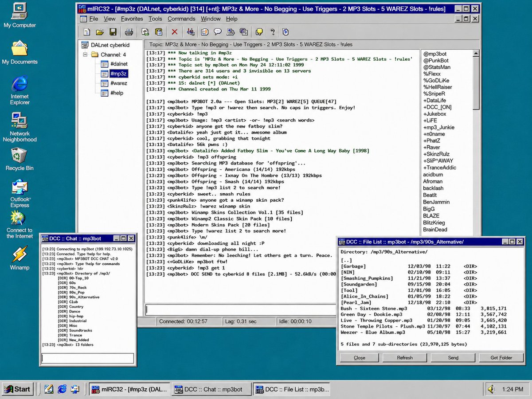
Task: Click the Get Folder button
Action: pos(501,357)
